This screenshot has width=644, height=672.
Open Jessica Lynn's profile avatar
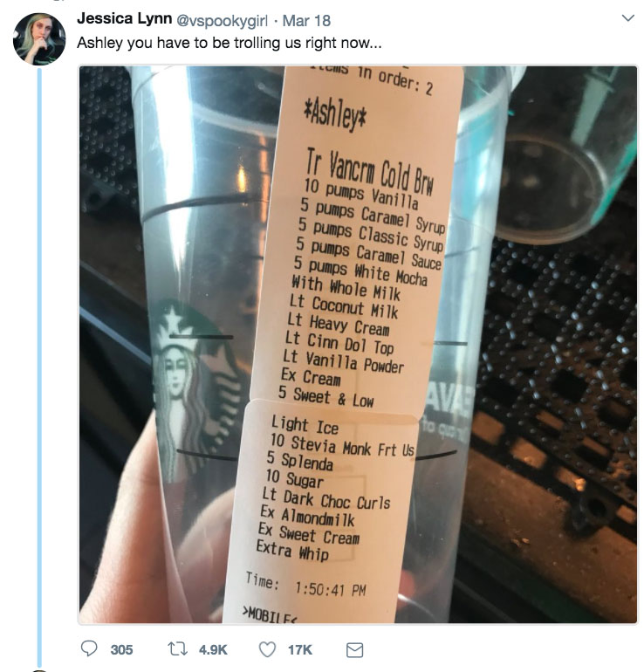click(39, 39)
